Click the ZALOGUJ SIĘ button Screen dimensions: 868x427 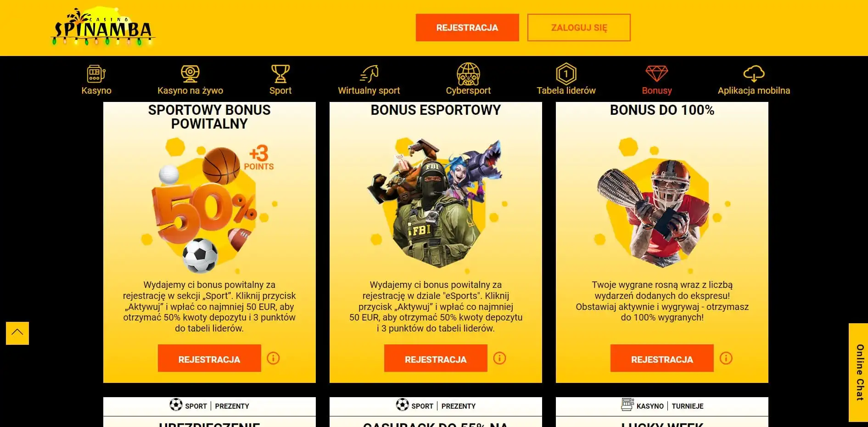click(x=579, y=28)
